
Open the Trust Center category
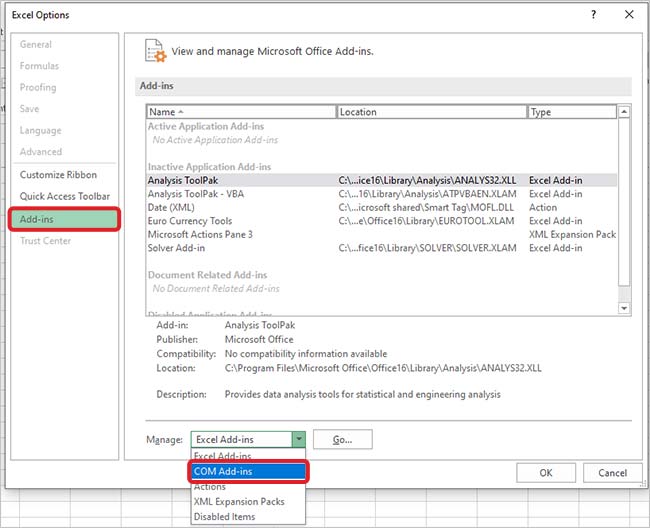coord(45,241)
